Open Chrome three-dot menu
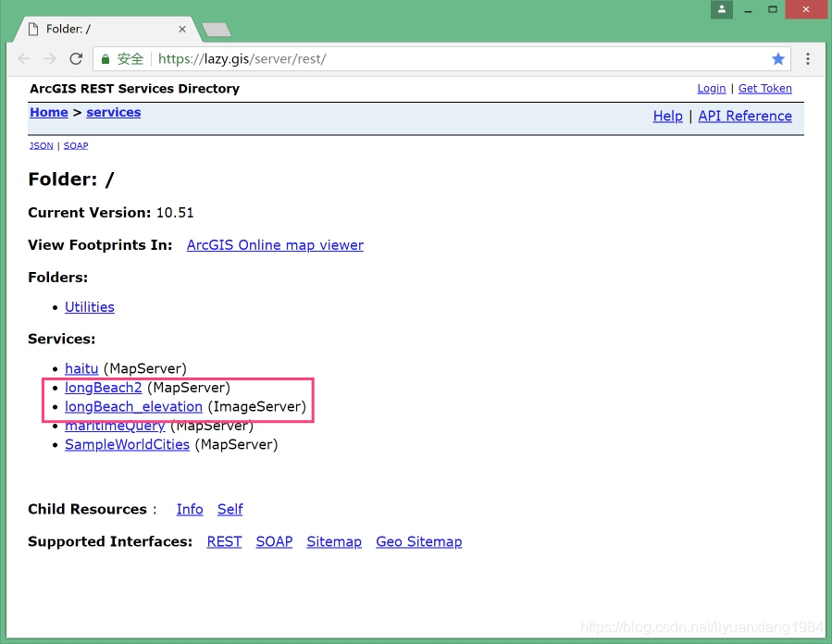Screen dimensions: 832x644 tap(808, 58)
